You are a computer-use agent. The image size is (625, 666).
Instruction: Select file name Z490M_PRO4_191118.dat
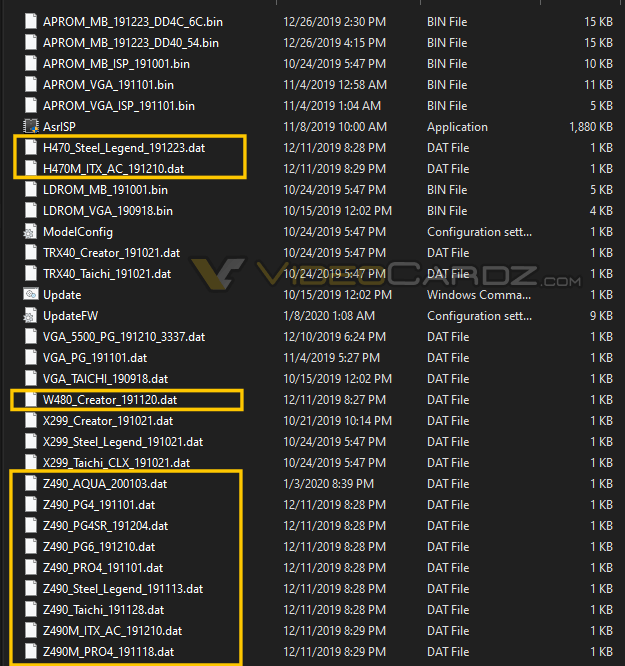coord(109,652)
